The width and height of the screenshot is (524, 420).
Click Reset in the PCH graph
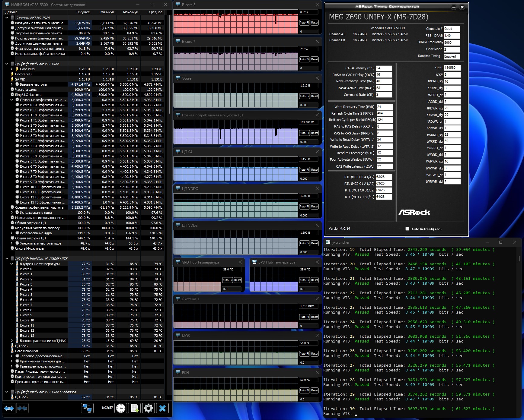tap(315, 390)
